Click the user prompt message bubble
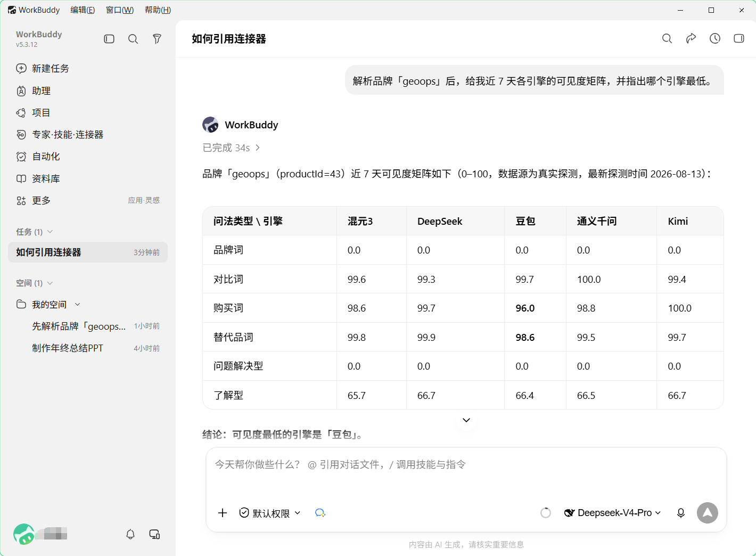This screenshot has height=556, width=756. pyautogui.click(x=535, y=80)
